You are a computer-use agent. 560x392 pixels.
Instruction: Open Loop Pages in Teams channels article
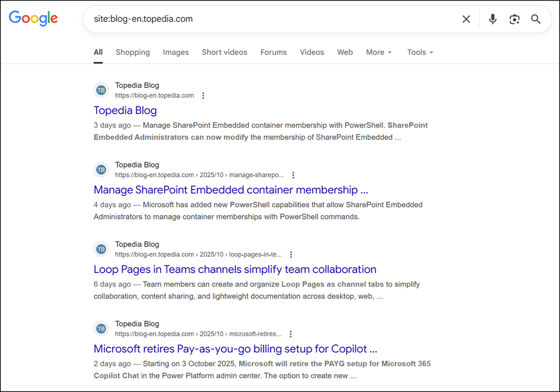coord(235,269)
